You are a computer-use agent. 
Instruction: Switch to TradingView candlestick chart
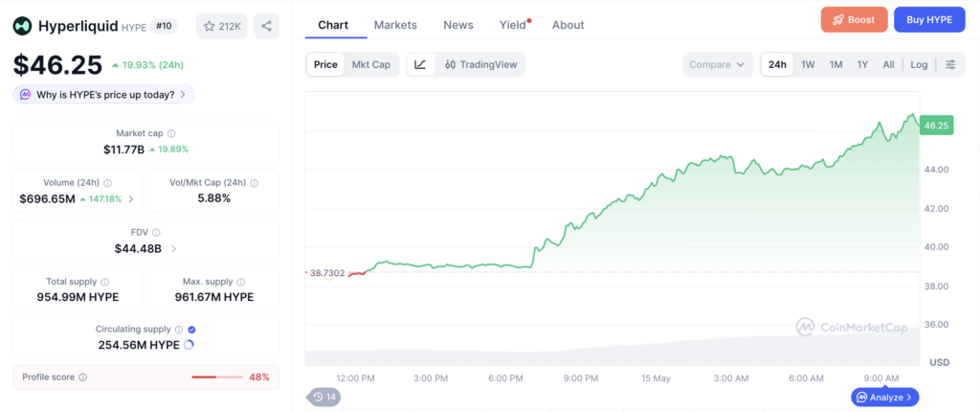(481, 64)
